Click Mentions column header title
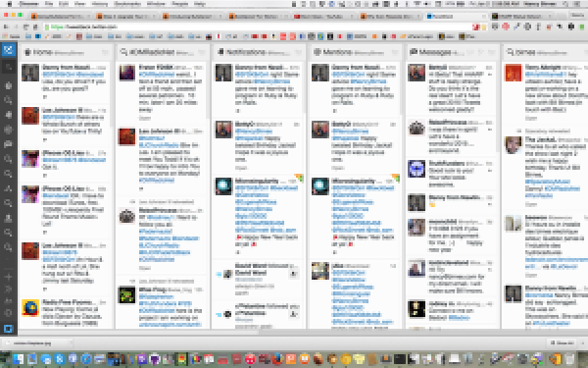 coord(337,52)
